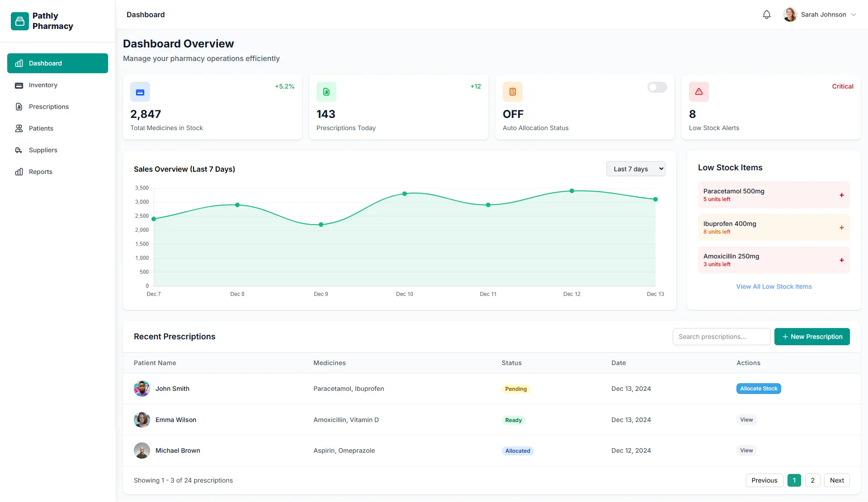Click the +5.2% change indicator

pyautogui.click(x=285, y=86)
